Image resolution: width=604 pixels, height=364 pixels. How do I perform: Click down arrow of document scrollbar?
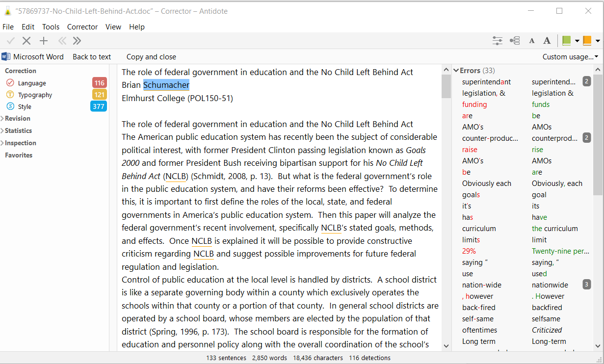[x=446, y=346]
